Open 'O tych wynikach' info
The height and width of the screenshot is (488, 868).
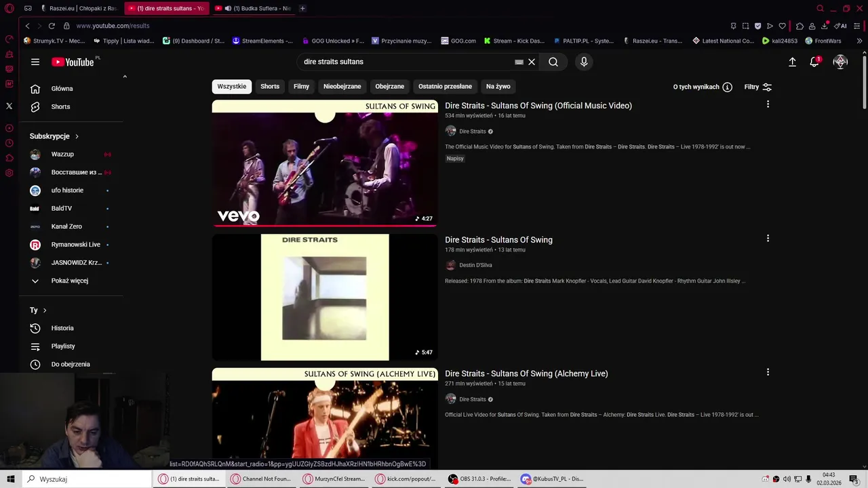[x=702, y=87]
